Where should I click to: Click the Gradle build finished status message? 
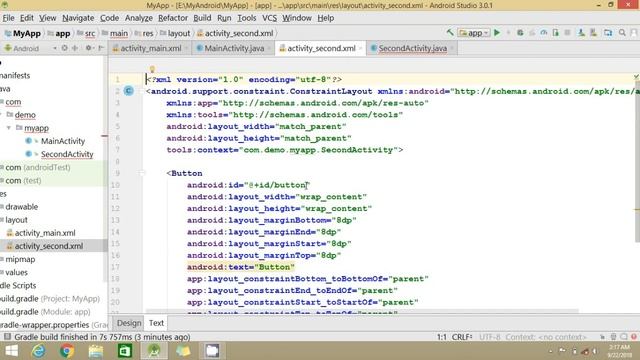[x=102, y=337]
